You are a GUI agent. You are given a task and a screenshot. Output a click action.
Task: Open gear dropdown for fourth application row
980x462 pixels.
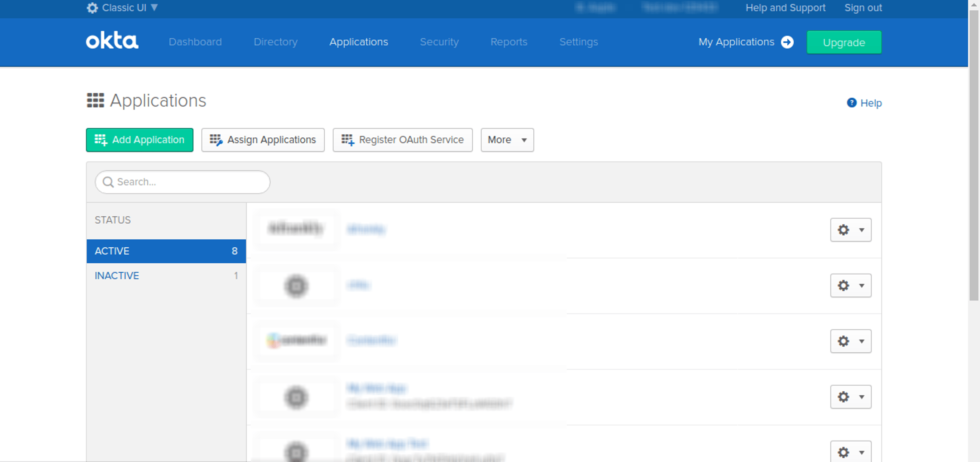851,397
